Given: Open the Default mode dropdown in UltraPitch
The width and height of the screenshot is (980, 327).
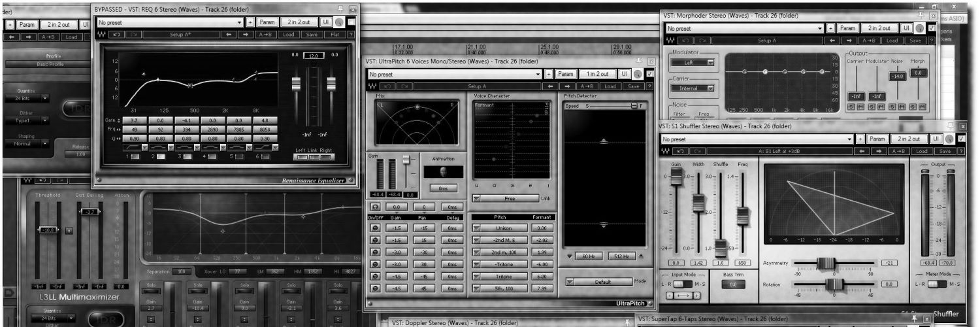Looking at the screenshot, I should (x=599, y=282).
